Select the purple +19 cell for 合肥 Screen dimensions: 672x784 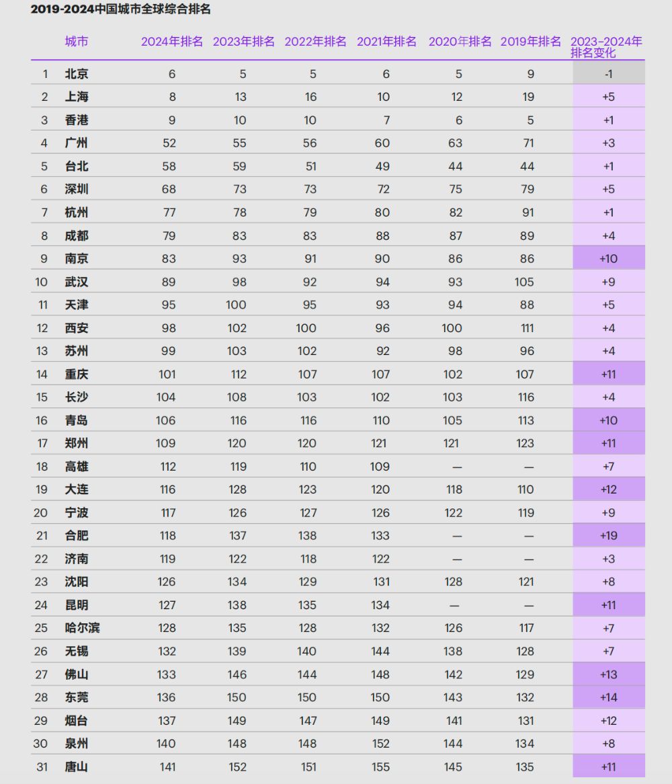tap(609, 535)
